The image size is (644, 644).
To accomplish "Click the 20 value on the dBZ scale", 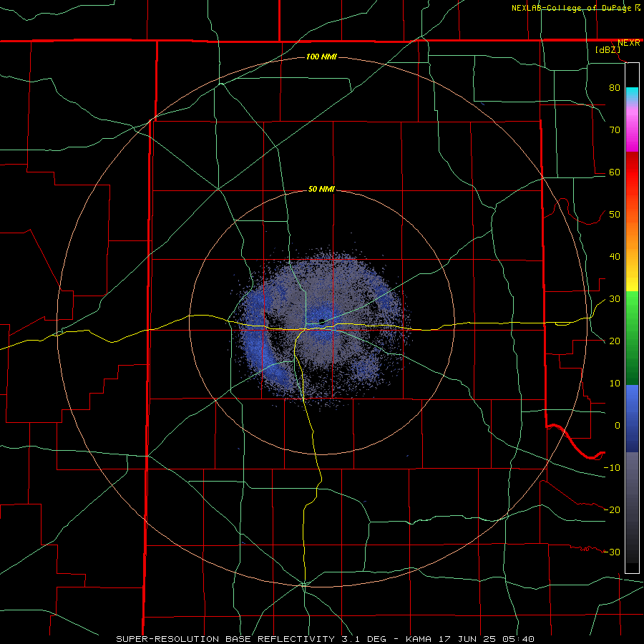I will click(615, 341).
